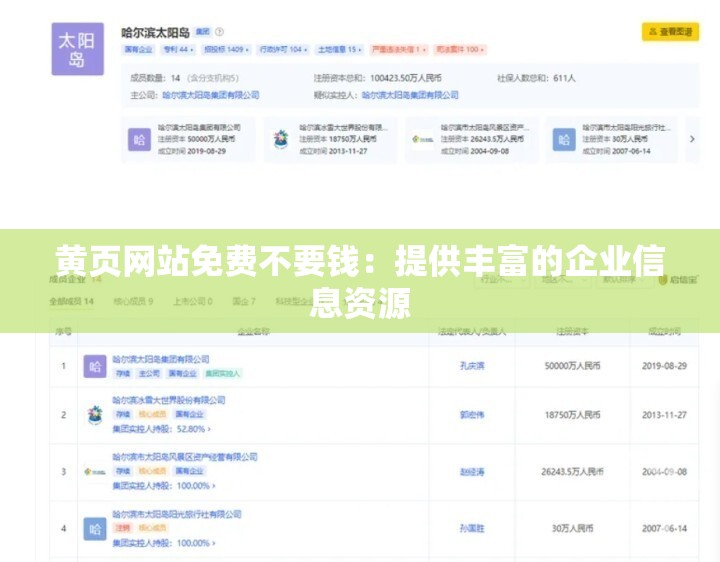Image resolution: width=720 pixels, height=562 pixels.
Task: Expand the 招投标 1409 dropdown tag
Action: (x=226, y=49)
